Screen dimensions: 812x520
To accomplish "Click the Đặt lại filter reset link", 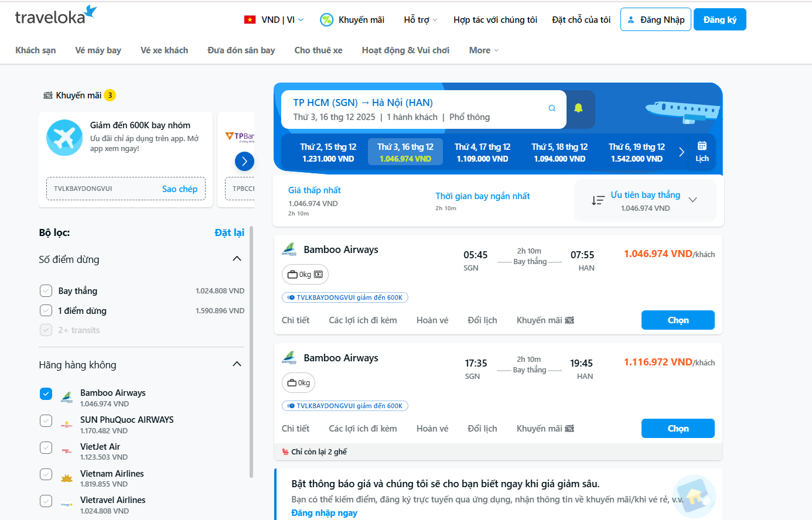I will [229, 232].
